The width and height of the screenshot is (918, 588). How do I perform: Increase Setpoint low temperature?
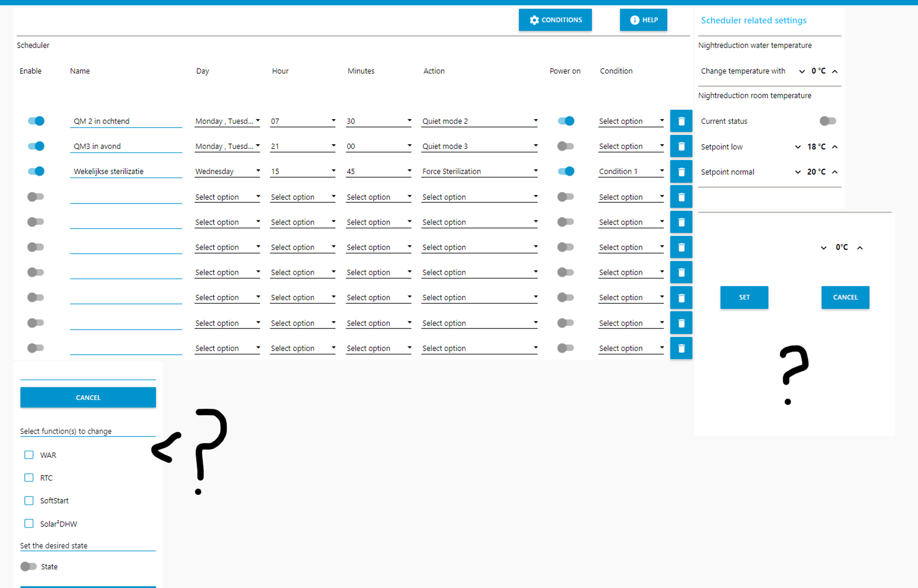coord(835,147)
